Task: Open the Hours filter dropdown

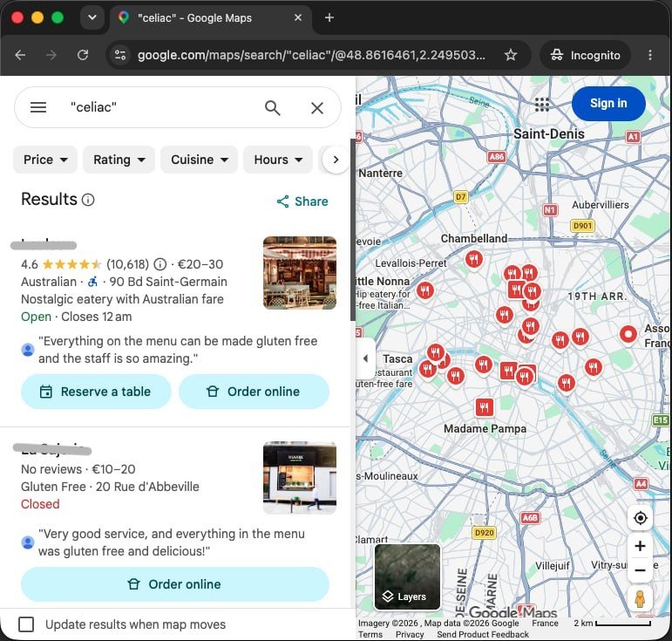Action: click(x=278, y=160)
